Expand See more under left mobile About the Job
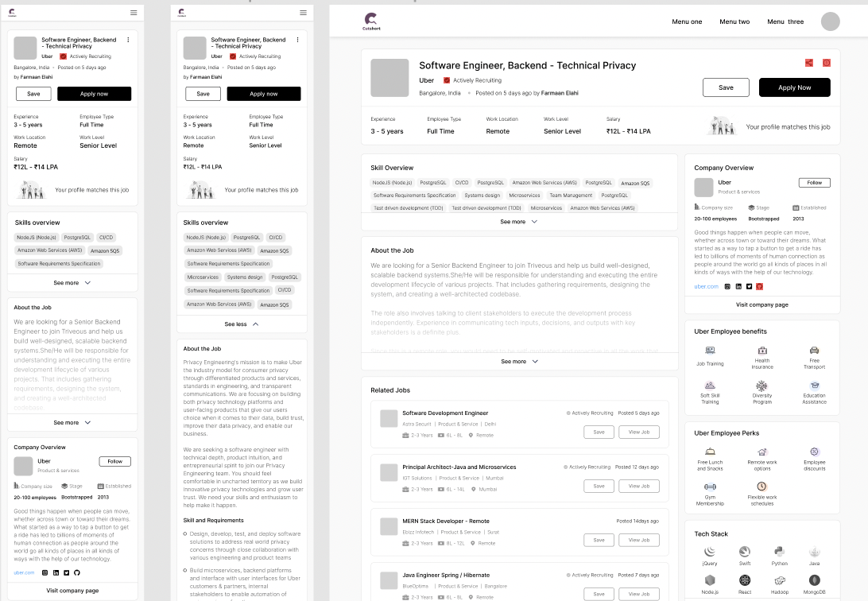 click(72, 423)
